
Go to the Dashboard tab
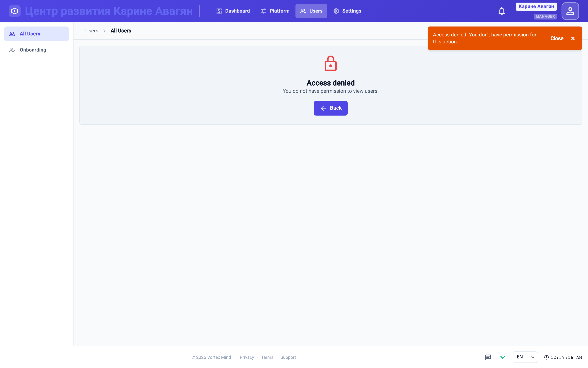tap(233, 11)
